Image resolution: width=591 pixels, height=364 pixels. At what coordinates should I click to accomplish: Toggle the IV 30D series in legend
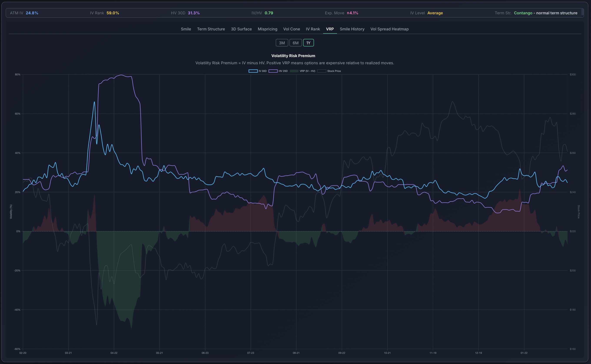[258, 71]
